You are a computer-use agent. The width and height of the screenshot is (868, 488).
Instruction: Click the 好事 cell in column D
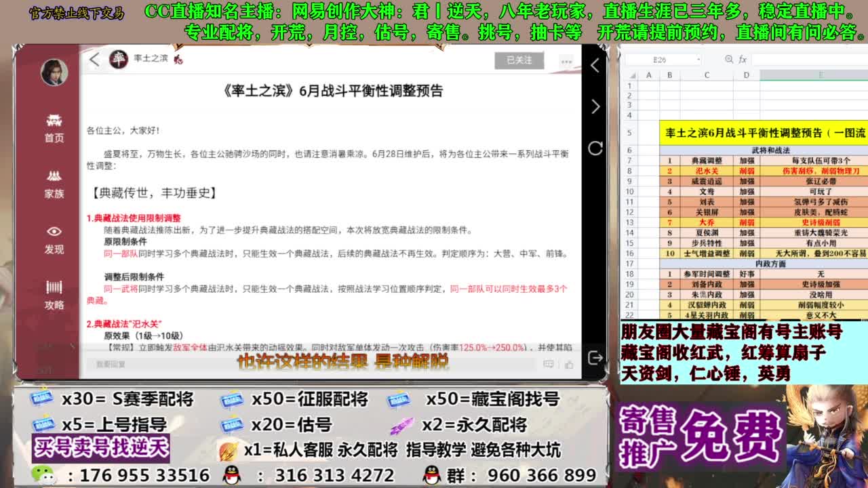pyautogui.click(x=746, y=274)
